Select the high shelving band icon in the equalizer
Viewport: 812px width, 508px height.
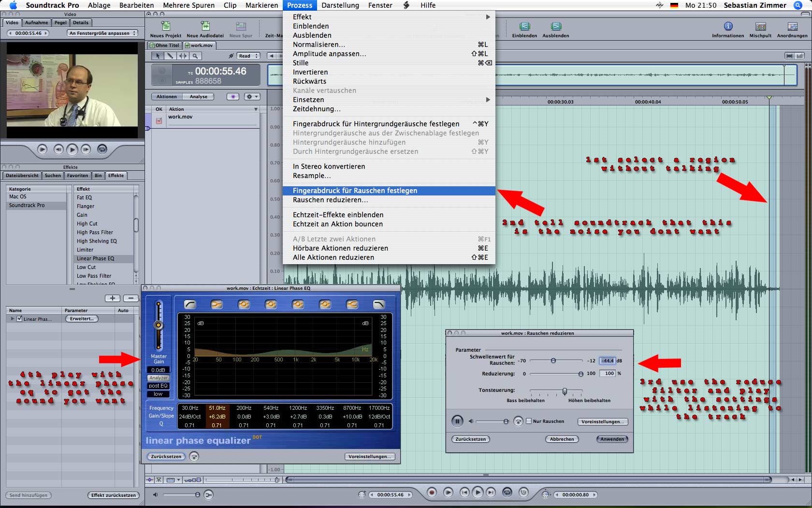[352, 304]
